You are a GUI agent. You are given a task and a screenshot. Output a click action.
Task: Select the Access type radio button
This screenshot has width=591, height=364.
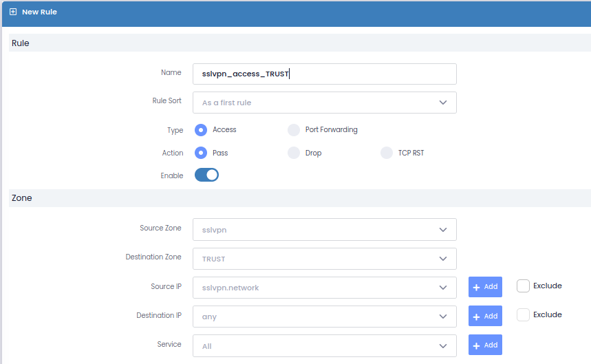click(x=201, y=130)
